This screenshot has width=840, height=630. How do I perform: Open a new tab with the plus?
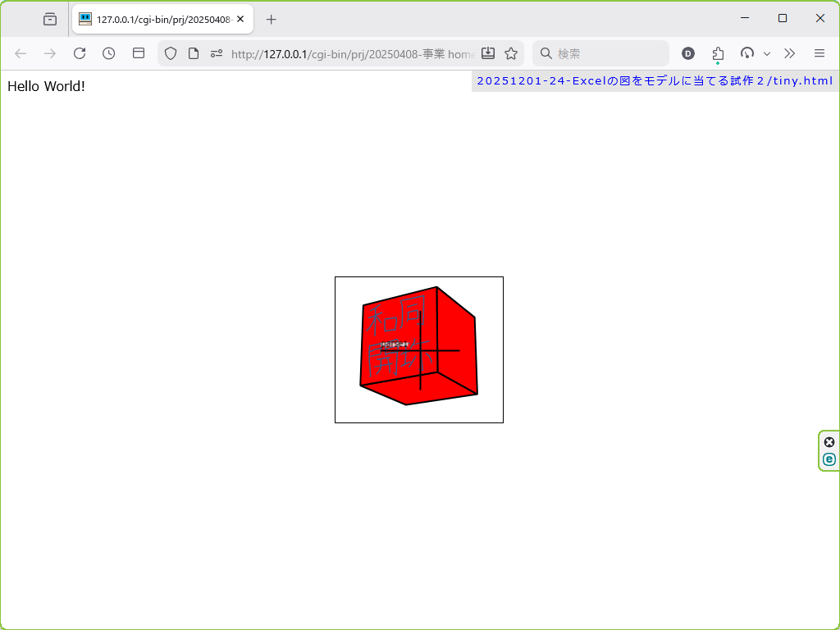(x=272, y=19)
